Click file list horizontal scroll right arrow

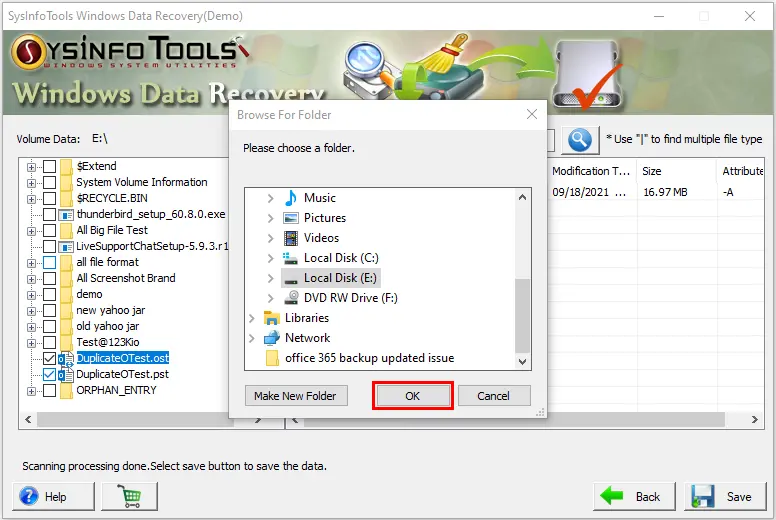pos(754,420)
